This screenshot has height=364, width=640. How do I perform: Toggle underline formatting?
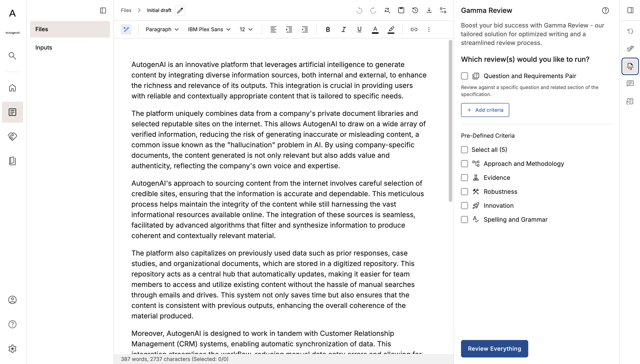pyautogui.click(x=360, y=29)
